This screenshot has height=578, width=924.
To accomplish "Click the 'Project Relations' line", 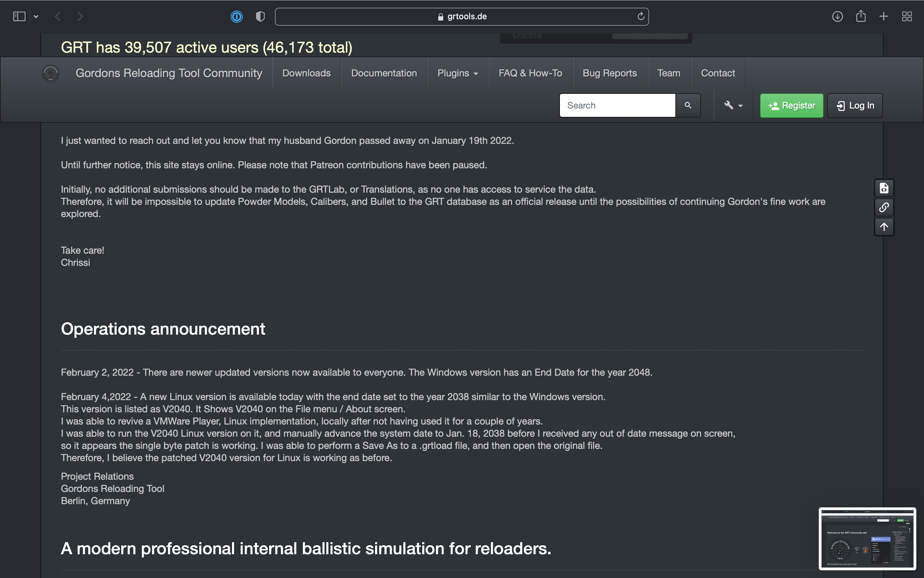I will [x=97, y=476].
